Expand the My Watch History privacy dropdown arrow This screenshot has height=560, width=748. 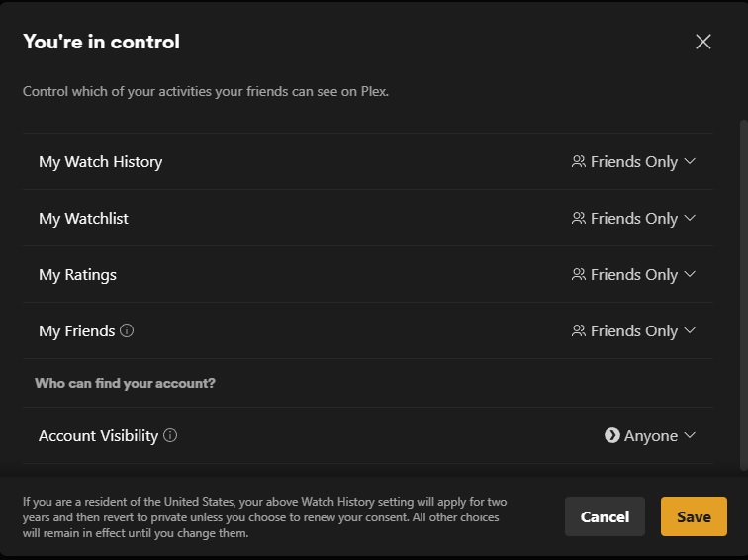click(x=691, y=162)
